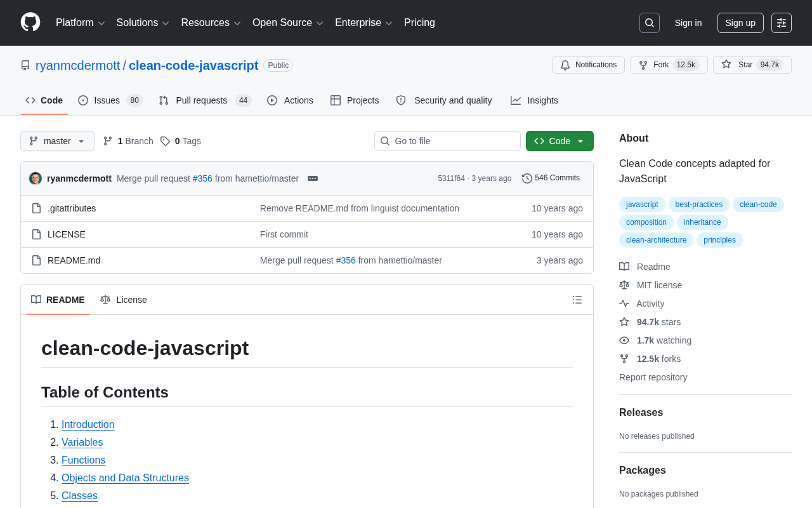
Task: Expand the Platform menu
Action: [x=81, y=23]
